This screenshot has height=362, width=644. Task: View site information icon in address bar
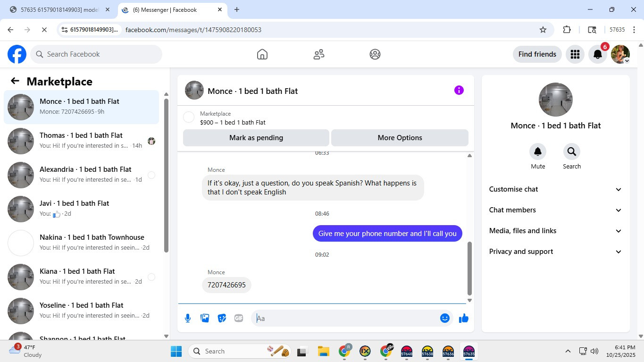(65, 30)
